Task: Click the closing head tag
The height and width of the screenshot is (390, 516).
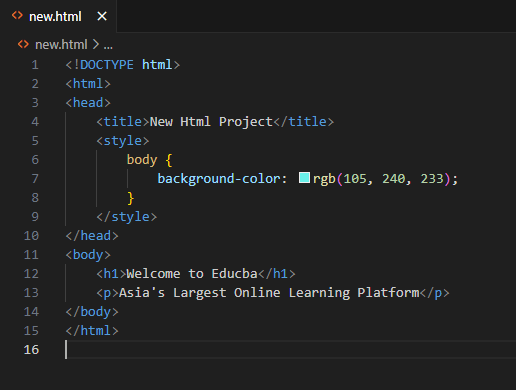Action: coord(92,236)
